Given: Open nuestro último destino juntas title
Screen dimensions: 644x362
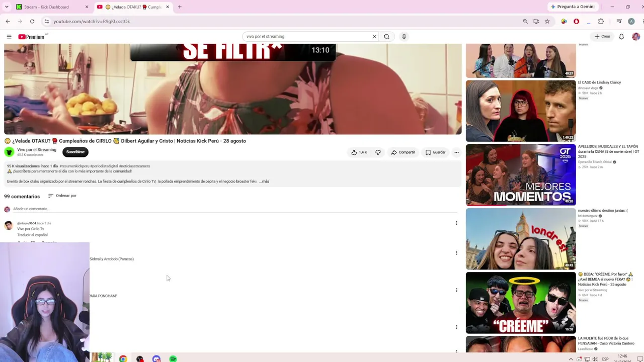Looking at the screenshot, I should point(603,211).
